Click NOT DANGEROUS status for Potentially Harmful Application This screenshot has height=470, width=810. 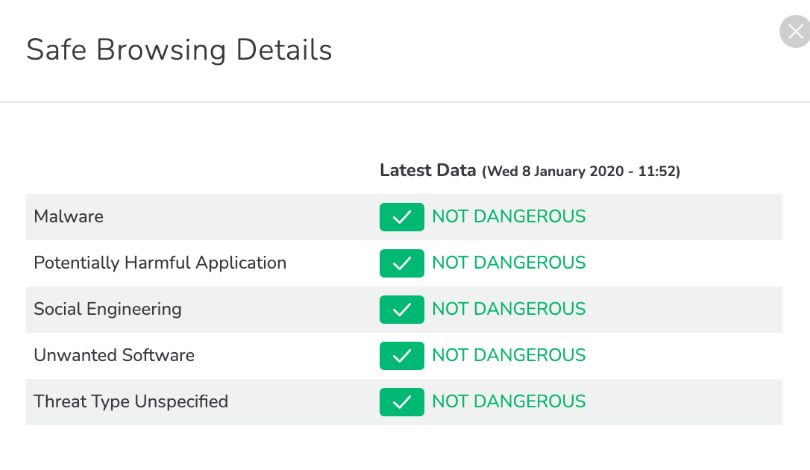509,263
